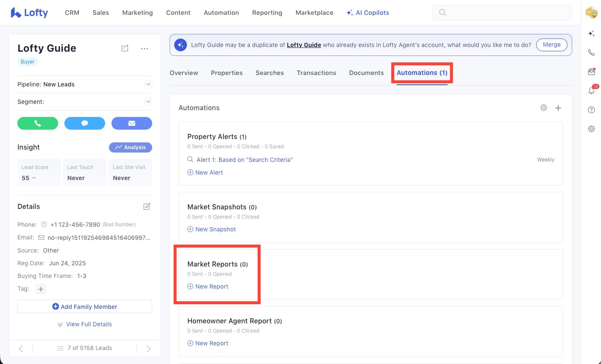Edit Details using the pencil icon
Viewport: 601px width, 364px height.
pos(147,207)
